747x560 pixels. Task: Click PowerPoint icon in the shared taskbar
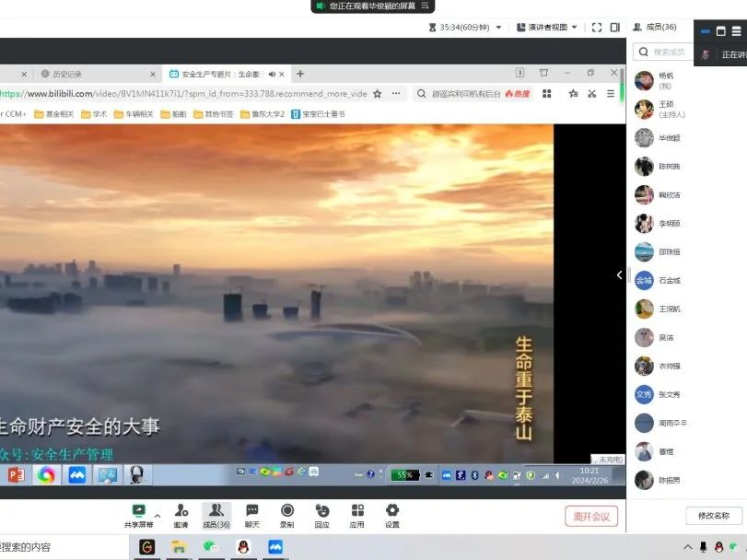[x=16, y=474]
